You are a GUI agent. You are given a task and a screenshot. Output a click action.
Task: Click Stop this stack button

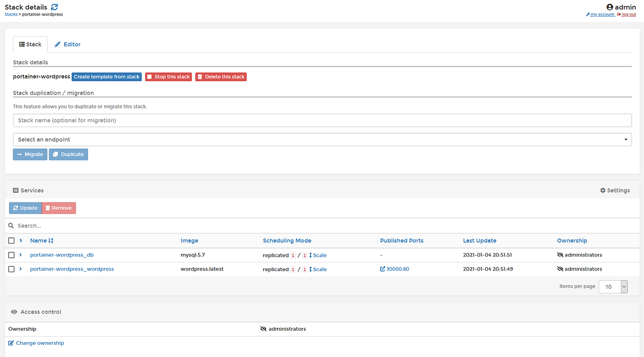[169, 77]
